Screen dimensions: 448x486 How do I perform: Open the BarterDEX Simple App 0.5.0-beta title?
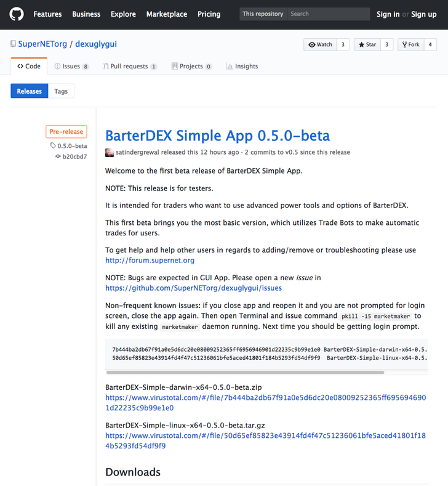218,136
